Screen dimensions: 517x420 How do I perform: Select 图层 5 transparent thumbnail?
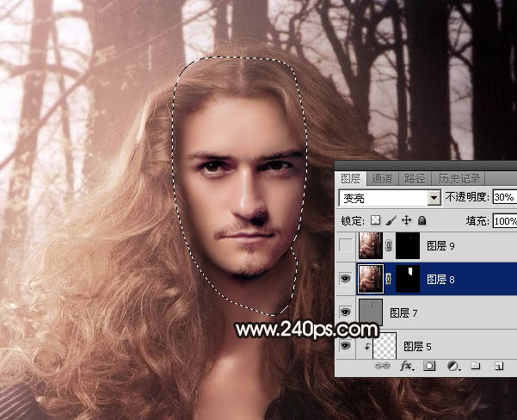pos(385,346)
